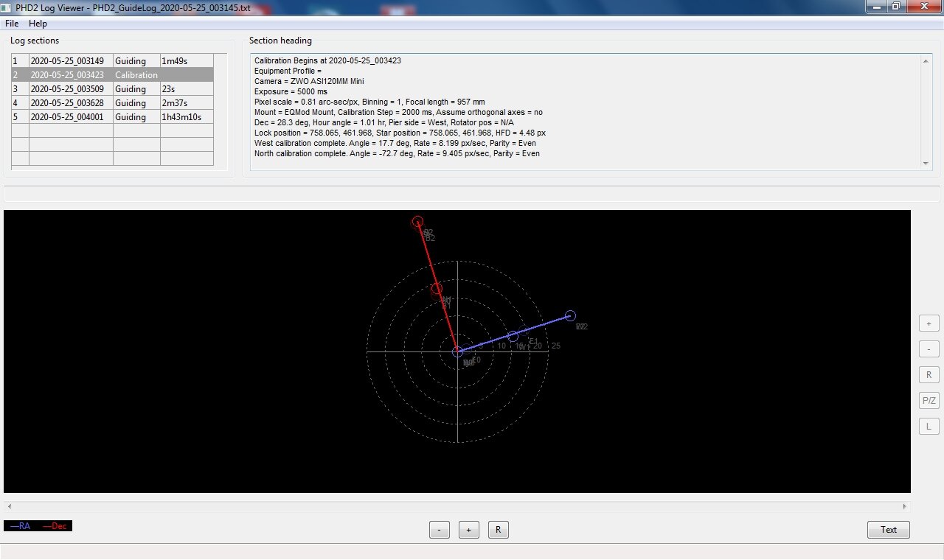Select the Calibration section 2020-05-25_003423
The width and height of the screenshot is (944, 560).
112,74
